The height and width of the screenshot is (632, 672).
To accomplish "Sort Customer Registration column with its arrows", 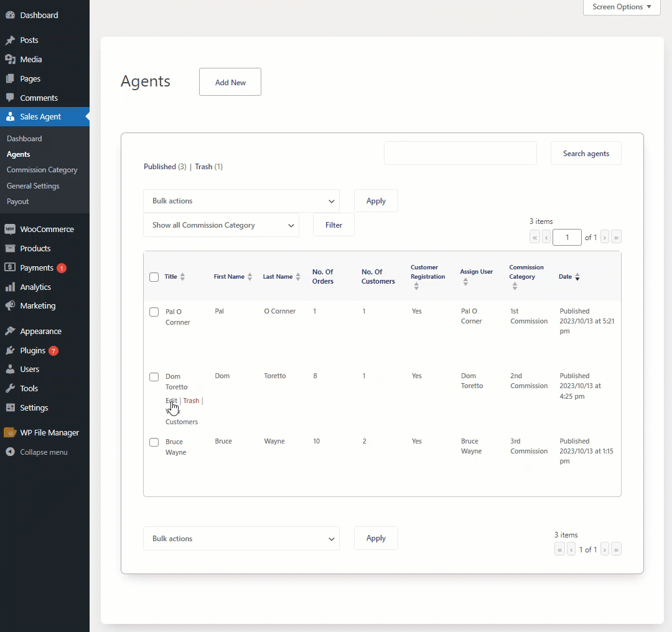I will [x=416, y=286].
